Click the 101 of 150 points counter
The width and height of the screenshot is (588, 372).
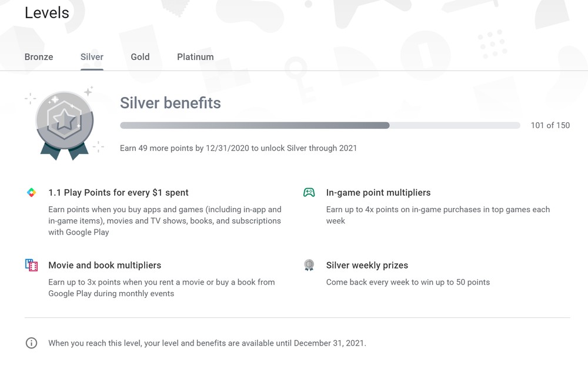point(550,125)
